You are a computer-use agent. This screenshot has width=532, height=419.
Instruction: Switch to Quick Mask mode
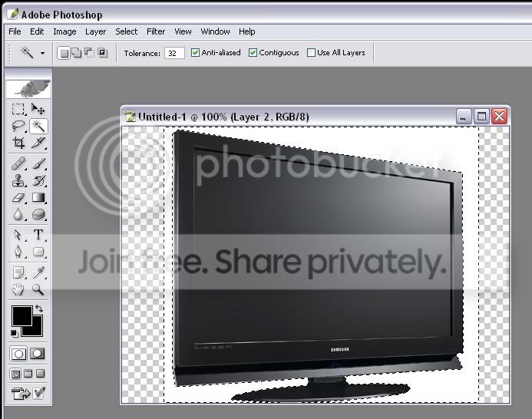(x=38, y=354)
